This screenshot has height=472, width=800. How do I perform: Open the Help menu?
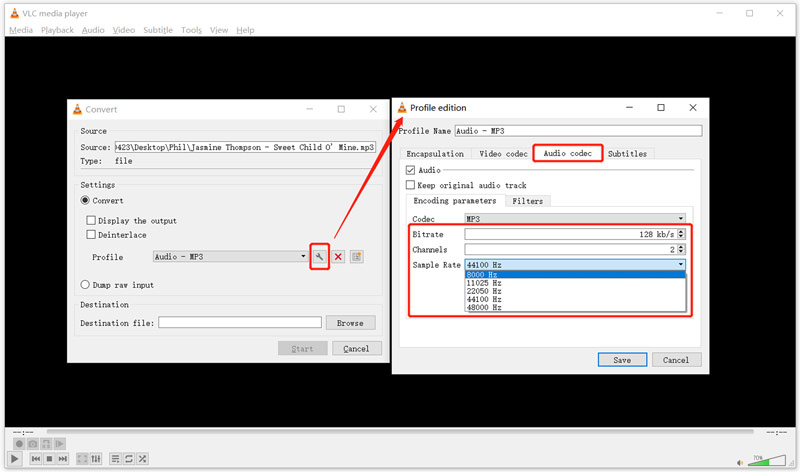[245, 30]
